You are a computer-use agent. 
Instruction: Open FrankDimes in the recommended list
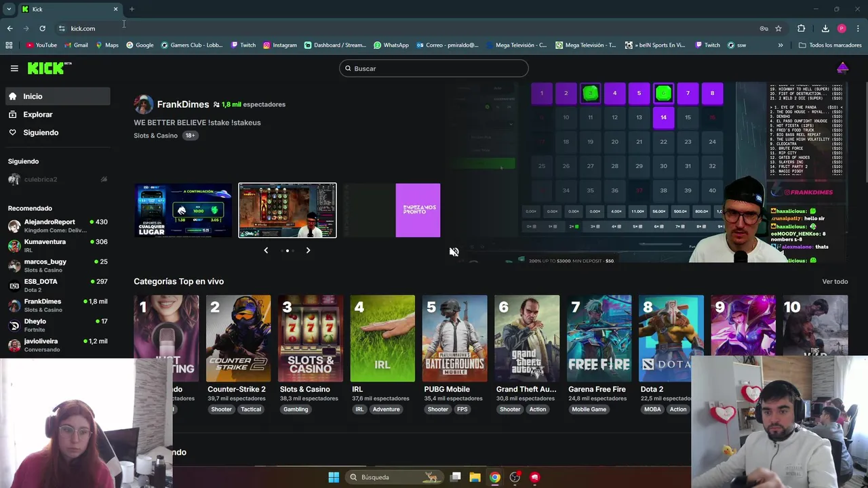point(57,305)
